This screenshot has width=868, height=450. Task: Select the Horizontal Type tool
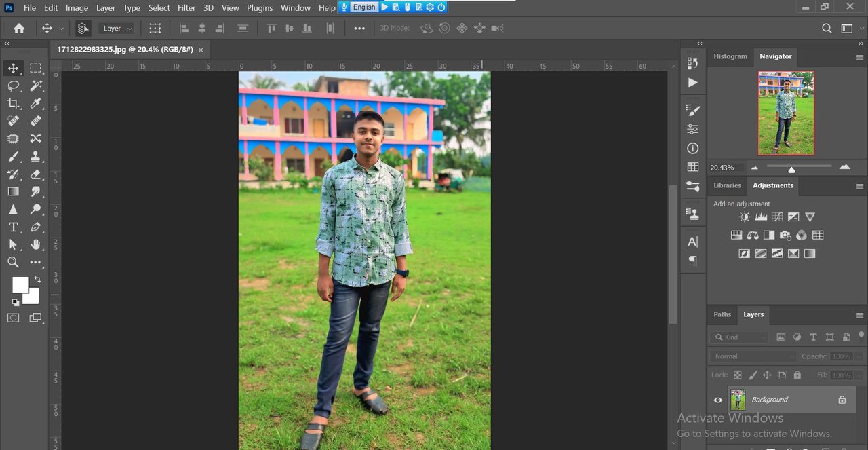point(13,227)
